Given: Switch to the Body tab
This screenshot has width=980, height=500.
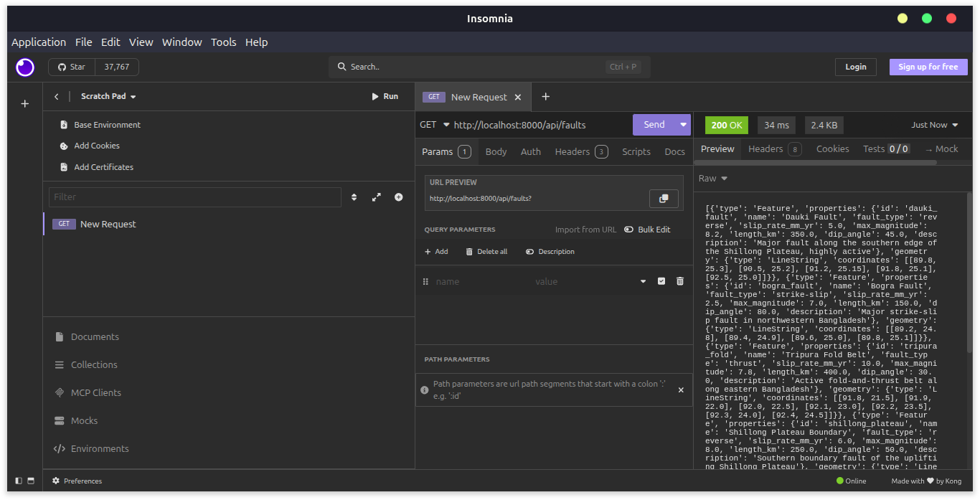Looking at the screenshot, I should (x=496, y=151).
